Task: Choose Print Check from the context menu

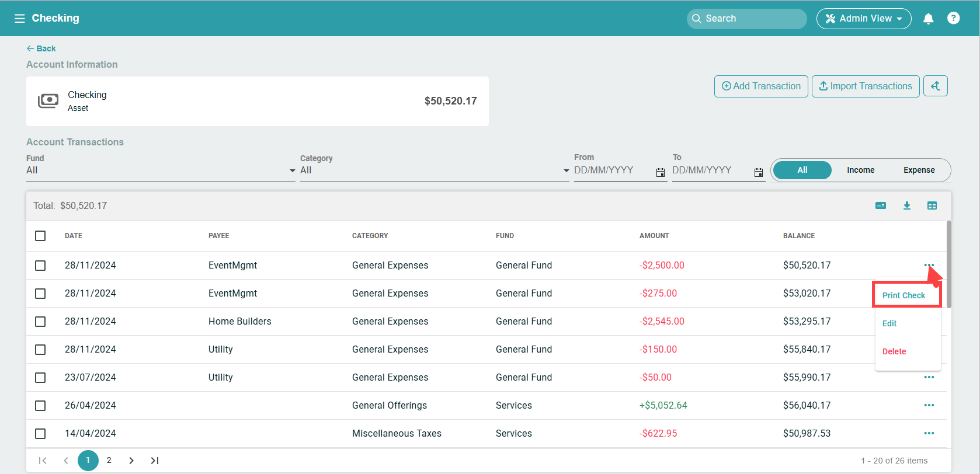Action: point(903,295)
